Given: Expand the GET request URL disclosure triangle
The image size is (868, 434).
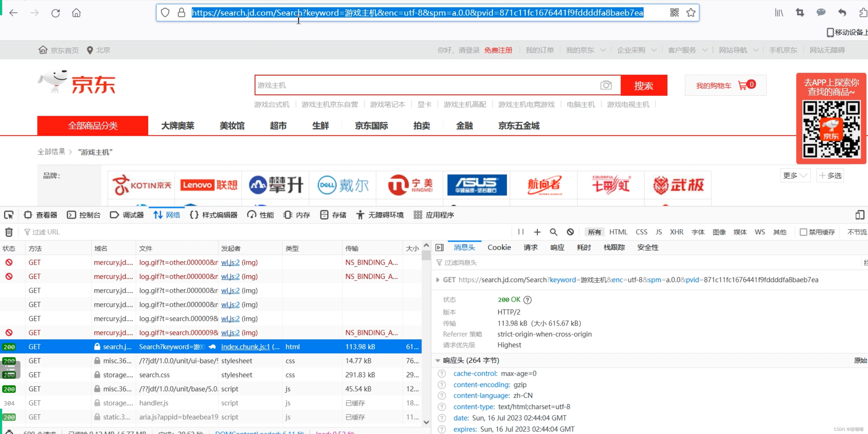Looking at the screenshot, I should [x=438, y=280].
